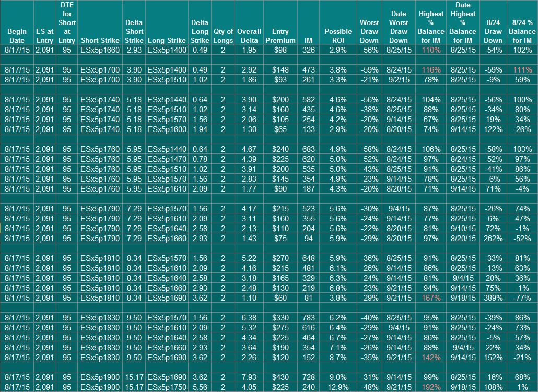This screenshot has height=392, width=538.
Task: Select the '$60' entry premium cell
Action: (280, 298)
